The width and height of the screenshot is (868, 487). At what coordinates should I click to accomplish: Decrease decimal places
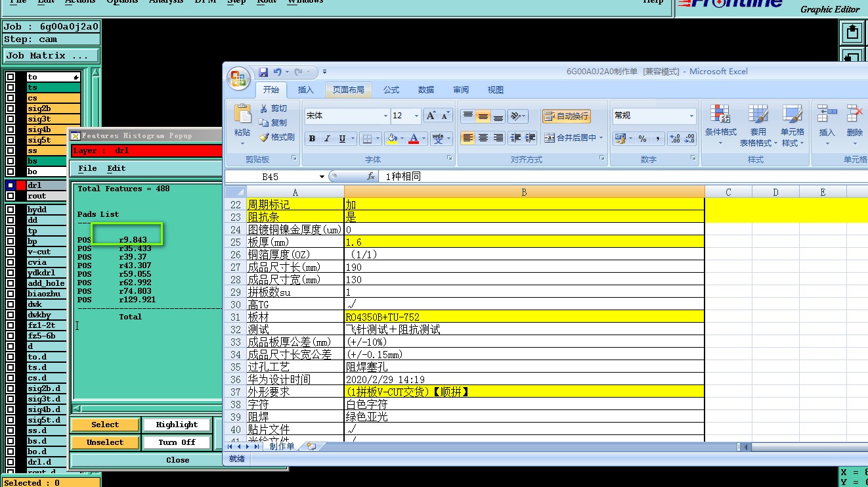pos(689,139)
